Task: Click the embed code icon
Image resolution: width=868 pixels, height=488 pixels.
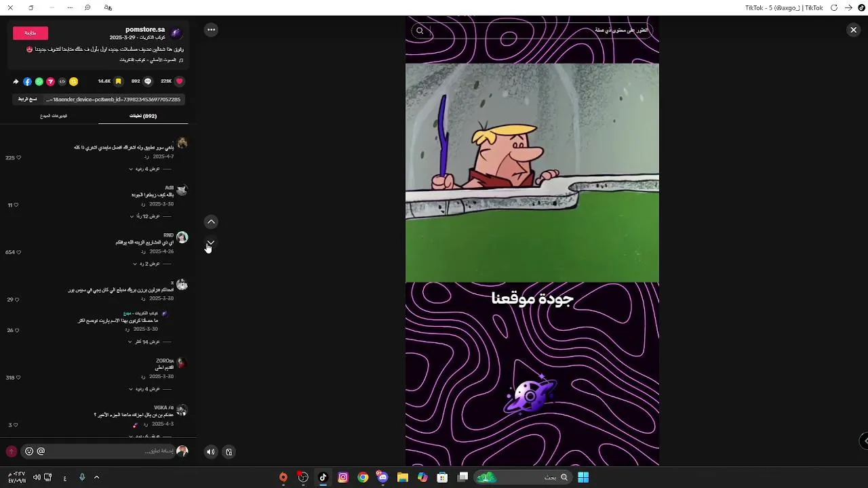Action: coord(62,81)
